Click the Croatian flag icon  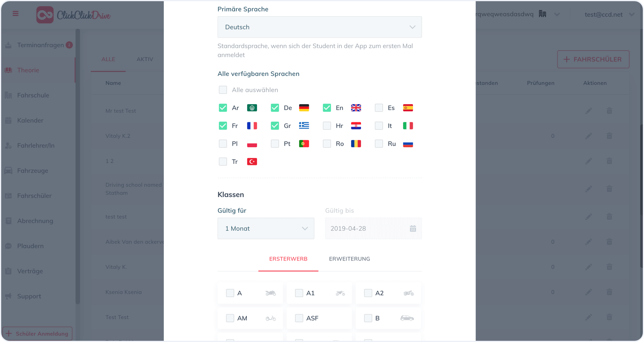point(356,125)
